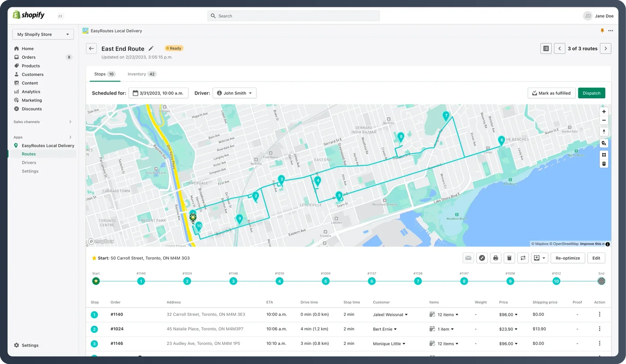Expand the Sales channels section

coord(70,122)
